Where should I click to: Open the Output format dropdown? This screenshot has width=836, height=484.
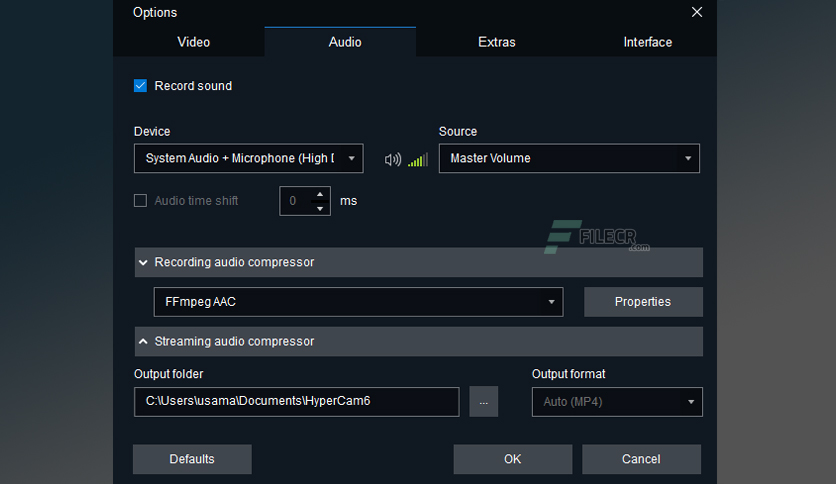[617, 402]
